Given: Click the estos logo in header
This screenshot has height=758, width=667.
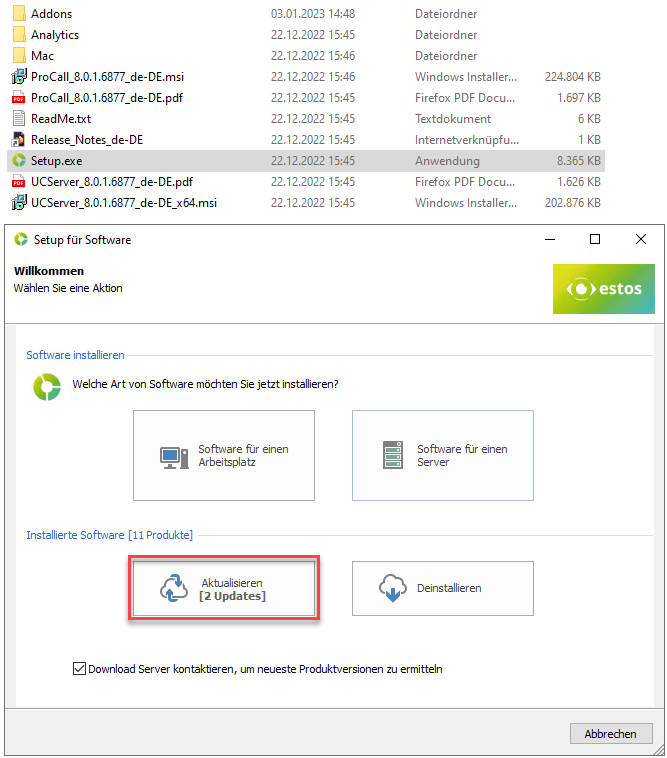Looking at the screenshot, I should click(x=604, y=289).
